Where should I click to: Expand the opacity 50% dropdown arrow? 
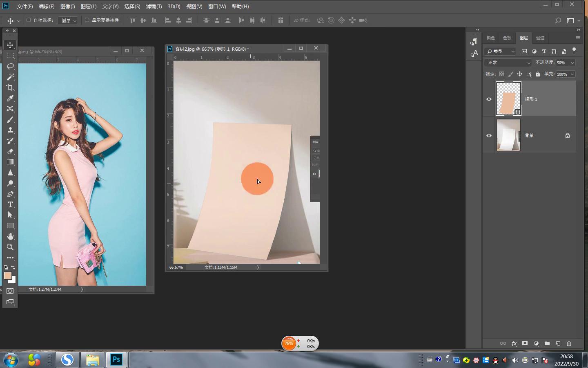(x=572, y=63)
